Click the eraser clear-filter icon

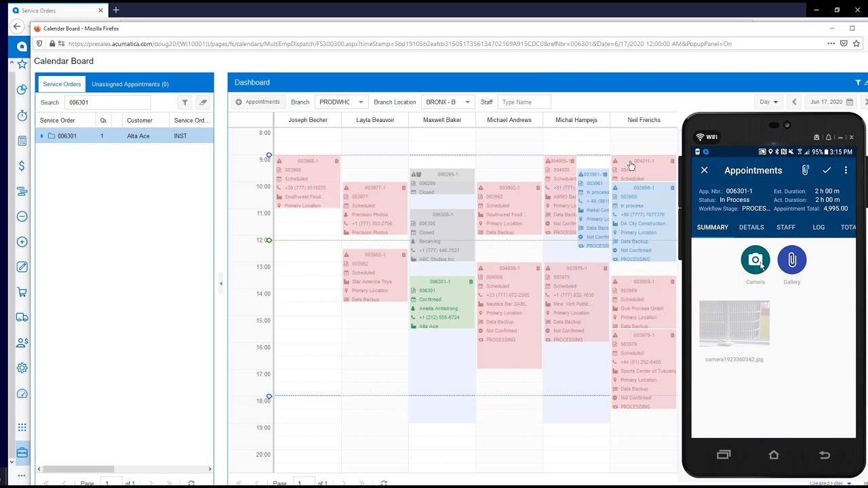pos(202,102)
